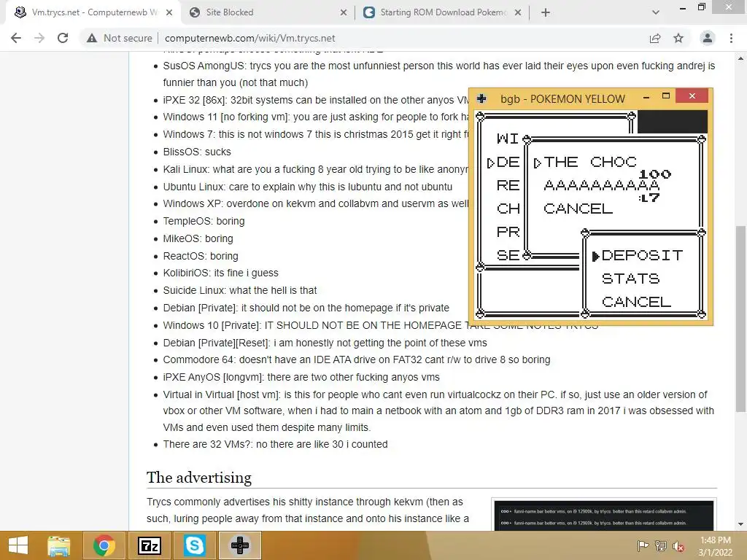The image size is (747, 560).
Task: Click the 'Debian [Private][Reset]' list item
Action: [325, 343]
